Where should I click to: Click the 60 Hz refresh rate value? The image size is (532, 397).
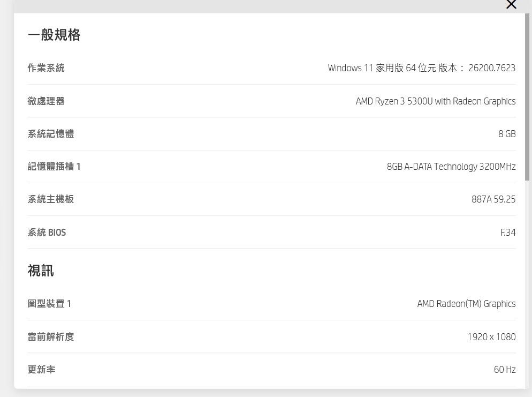point(505,370)
